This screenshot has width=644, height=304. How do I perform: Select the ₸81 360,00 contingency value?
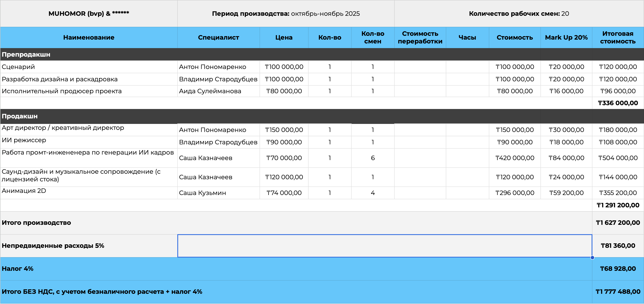[x=618, y=246]
